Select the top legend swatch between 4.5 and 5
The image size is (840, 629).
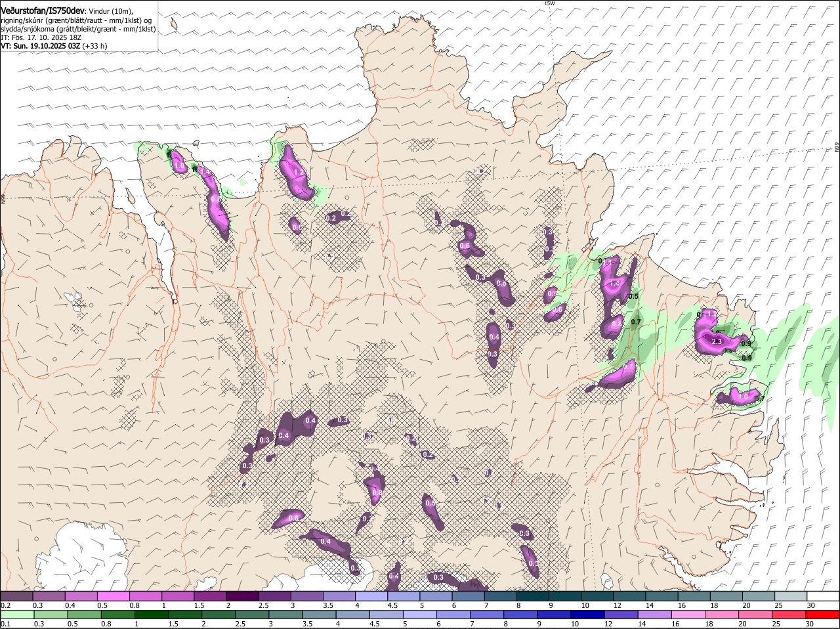coord(404,596)
